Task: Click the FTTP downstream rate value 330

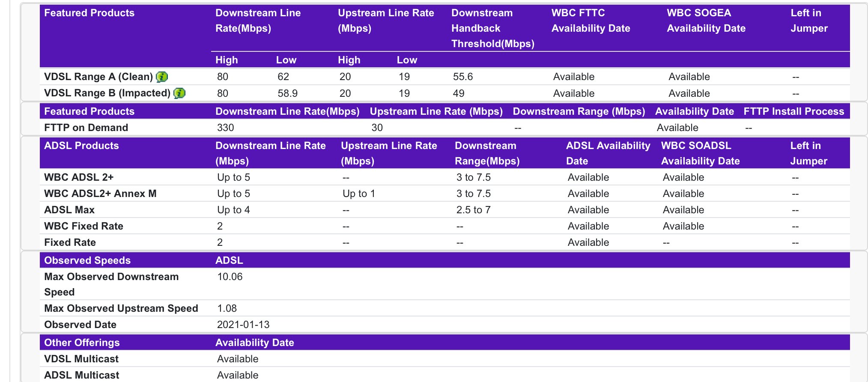Action: coord(226,128)
